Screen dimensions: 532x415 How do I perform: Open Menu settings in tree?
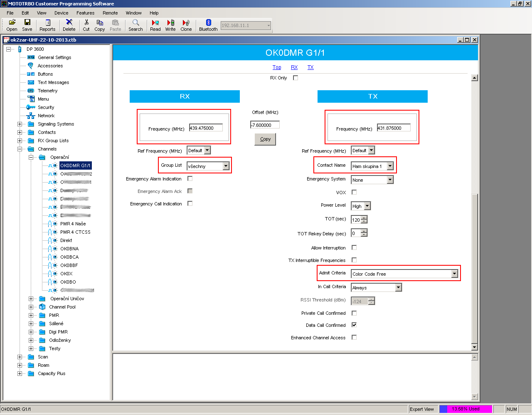[x=43, y=99]
